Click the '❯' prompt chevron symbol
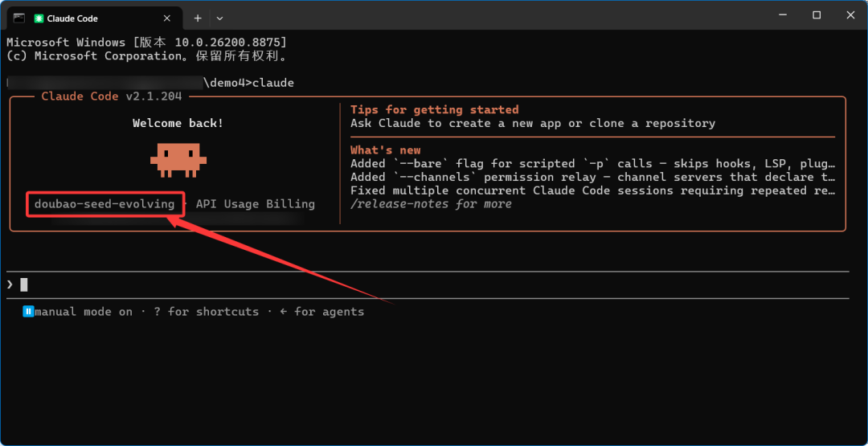This screenshot has height=446, width=868. [10, 284]
